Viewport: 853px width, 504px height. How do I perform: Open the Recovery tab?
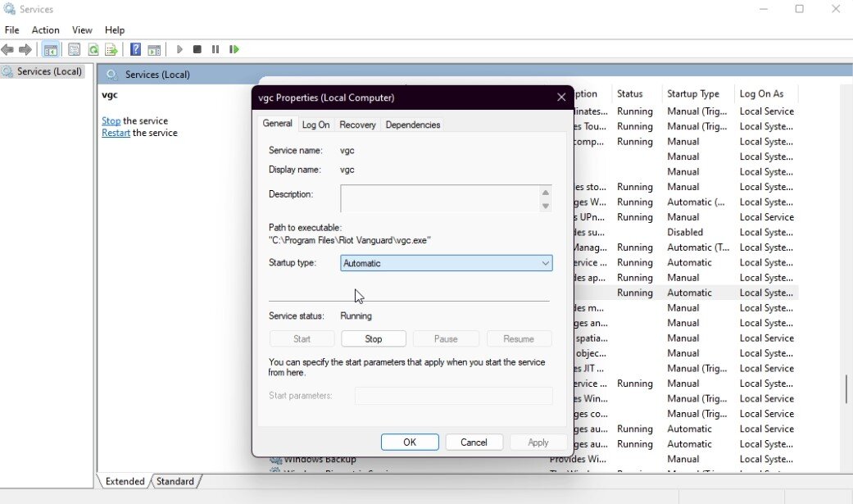pos(357,125)
